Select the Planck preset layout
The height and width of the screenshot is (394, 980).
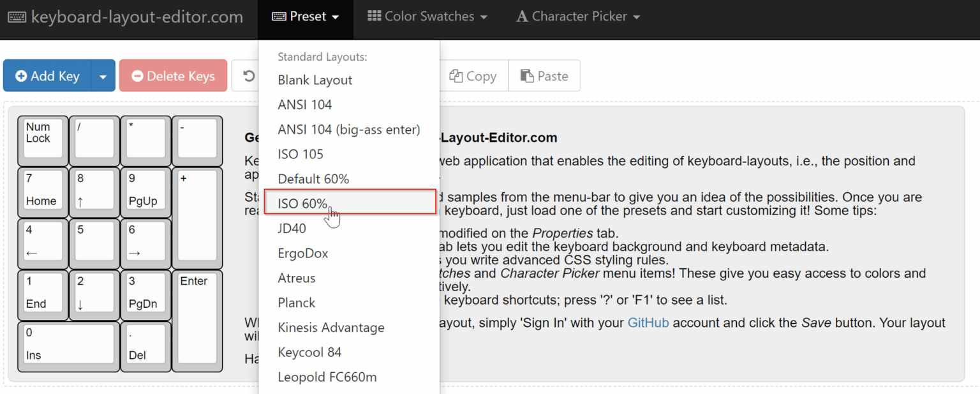tap(350, 303)
